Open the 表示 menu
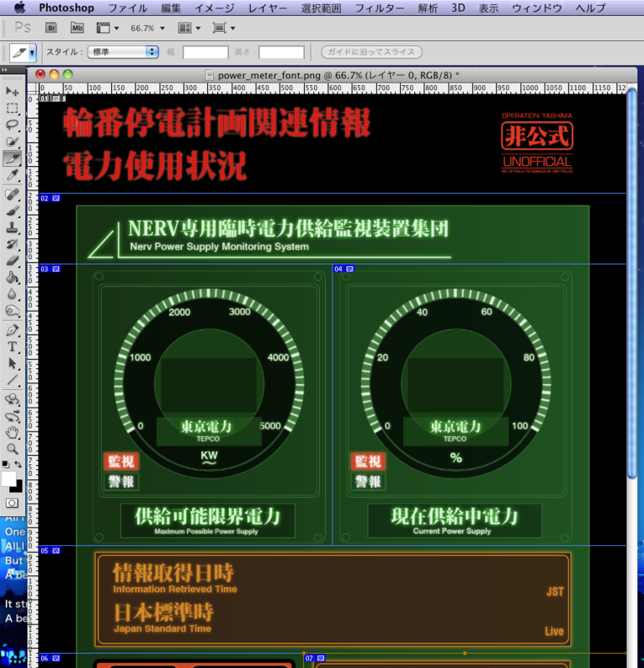Viewport: 644px width, 668px height. tap(489, 8)
